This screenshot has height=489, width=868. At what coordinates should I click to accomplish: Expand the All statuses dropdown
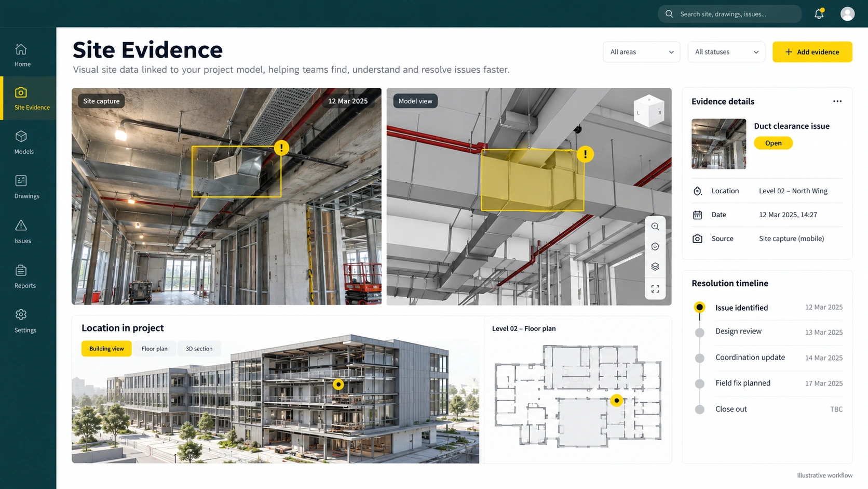pyautogui.click(x=726, y=52)
